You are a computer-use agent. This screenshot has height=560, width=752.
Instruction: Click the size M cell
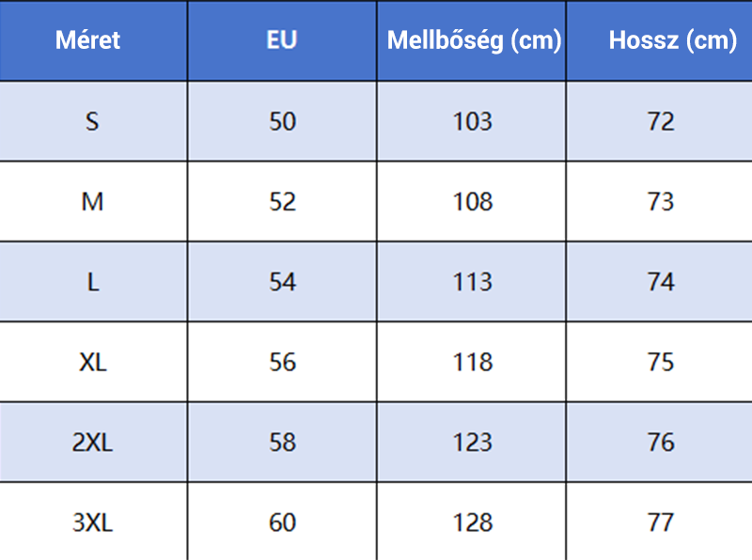(92, 202)
